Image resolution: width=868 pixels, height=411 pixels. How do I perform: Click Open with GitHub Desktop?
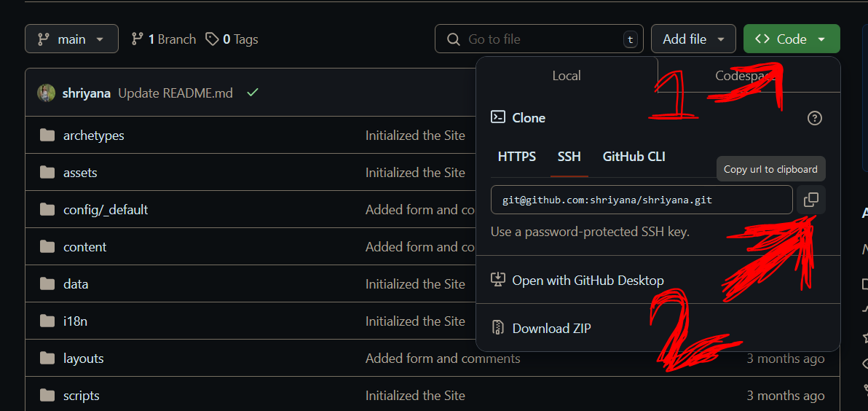point(588,281)
